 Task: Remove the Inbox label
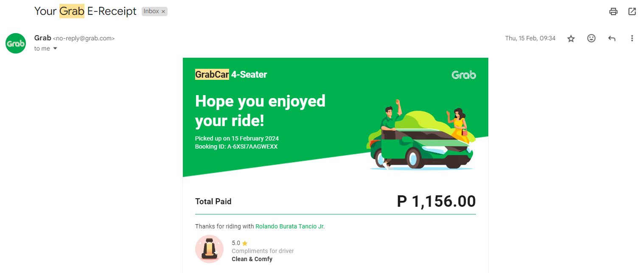163,11
